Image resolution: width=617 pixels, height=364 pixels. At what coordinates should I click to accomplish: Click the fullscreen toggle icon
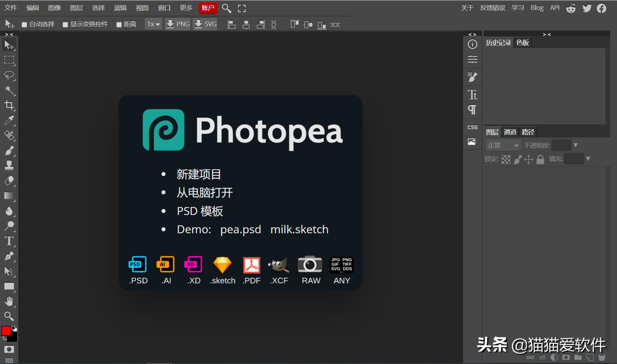click(242, 8)
